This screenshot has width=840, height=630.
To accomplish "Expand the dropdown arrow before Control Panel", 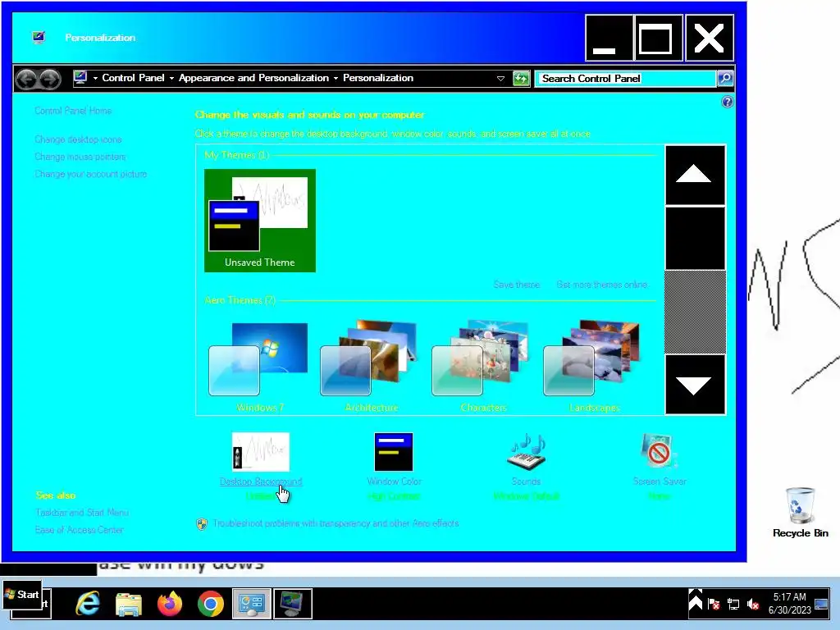I will coord(95,78).
